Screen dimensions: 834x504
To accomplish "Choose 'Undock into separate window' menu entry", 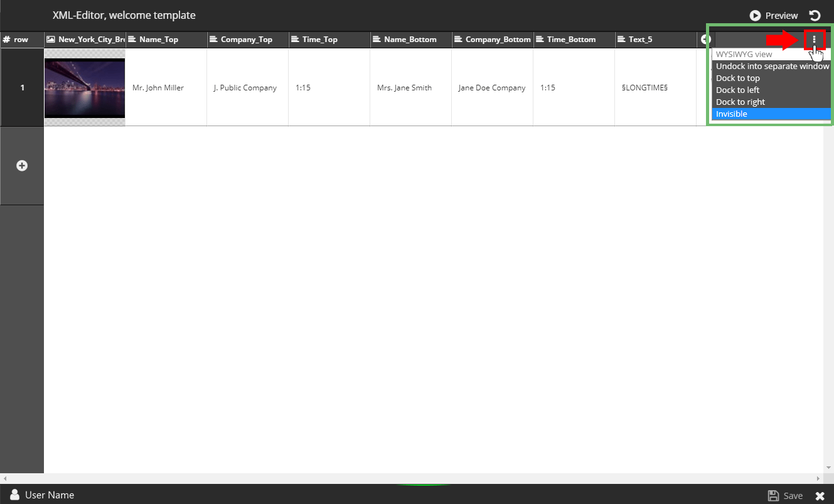I will (x=772, y=66).
